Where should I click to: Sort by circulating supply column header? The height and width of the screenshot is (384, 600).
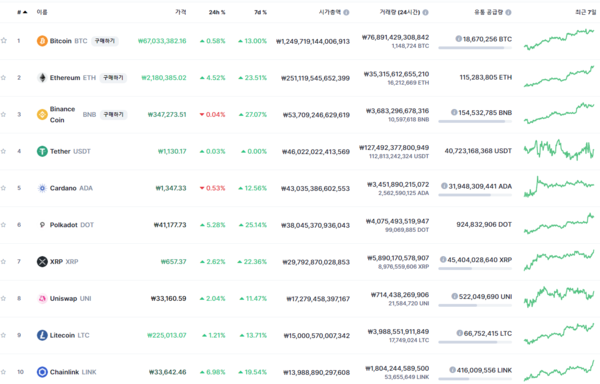tap(489, 12)
